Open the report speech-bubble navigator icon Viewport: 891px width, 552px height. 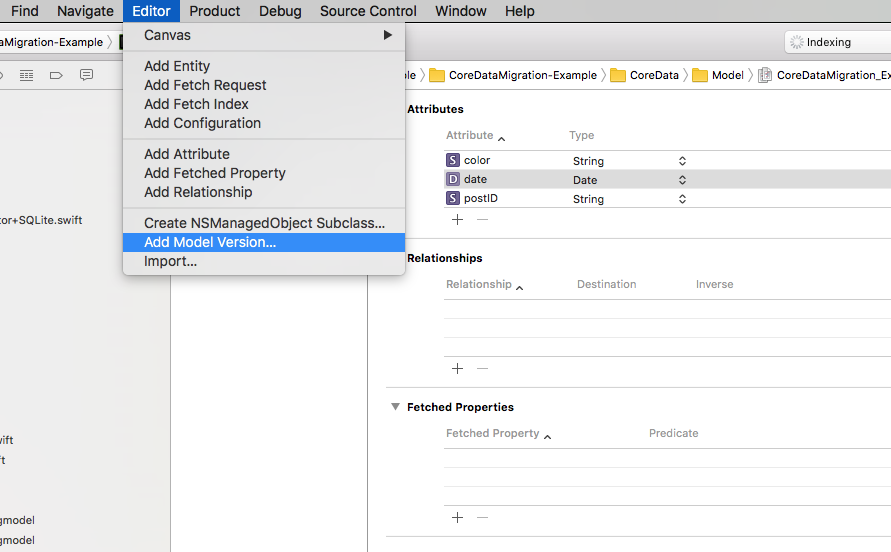(86, 75)
